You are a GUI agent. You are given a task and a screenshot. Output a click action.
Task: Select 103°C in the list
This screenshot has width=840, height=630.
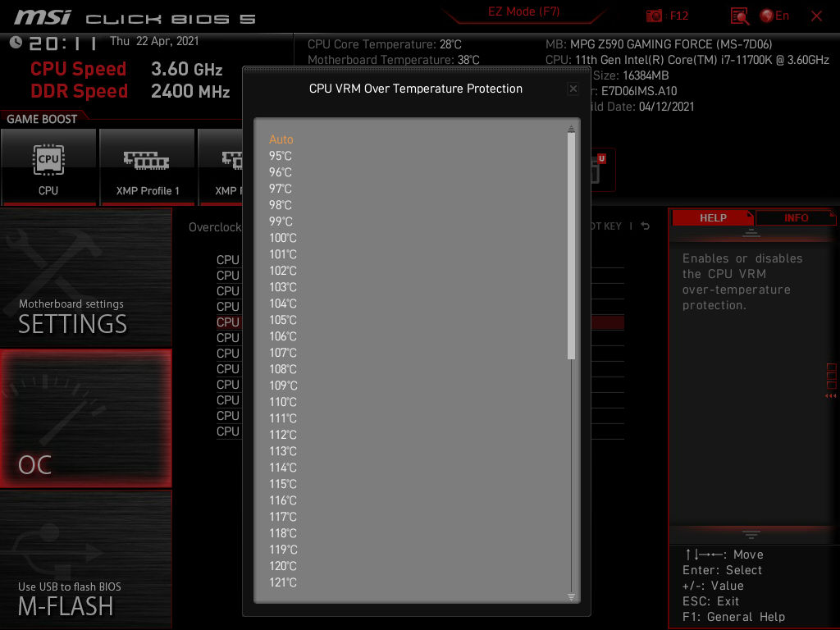(282, 287)
